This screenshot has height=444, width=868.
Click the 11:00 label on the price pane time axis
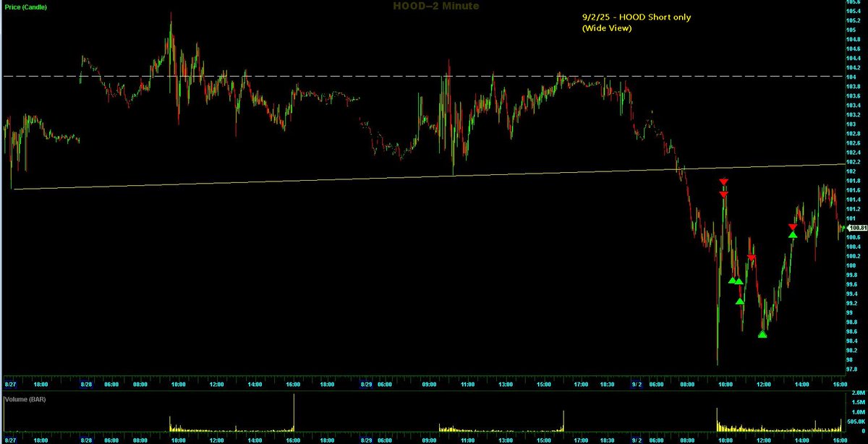click(x=467, y=385)
